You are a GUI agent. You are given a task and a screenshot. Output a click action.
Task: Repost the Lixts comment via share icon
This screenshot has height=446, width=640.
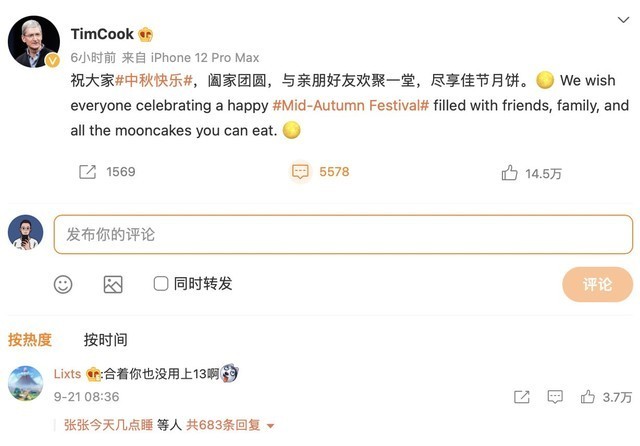point(521,397)
